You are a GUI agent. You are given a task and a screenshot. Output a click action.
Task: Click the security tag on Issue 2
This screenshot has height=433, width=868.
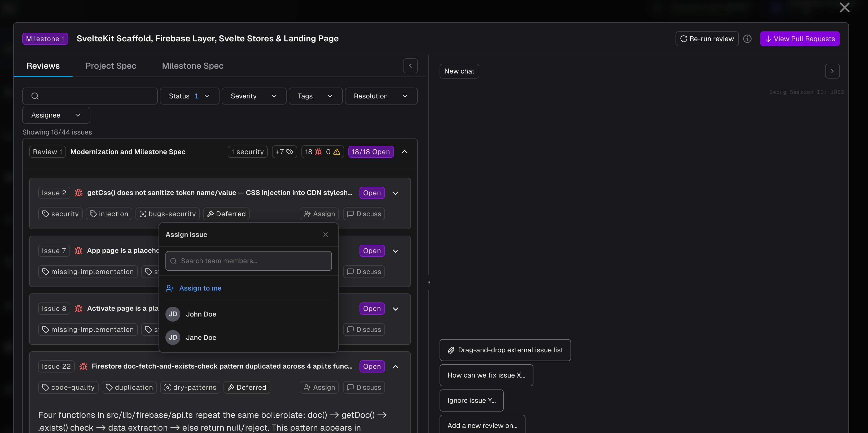point(60,214)
